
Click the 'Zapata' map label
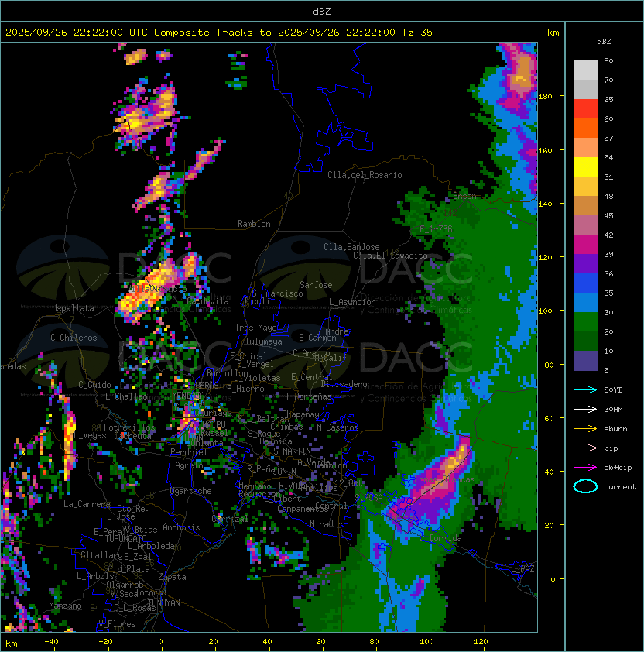tap(172, 577)
